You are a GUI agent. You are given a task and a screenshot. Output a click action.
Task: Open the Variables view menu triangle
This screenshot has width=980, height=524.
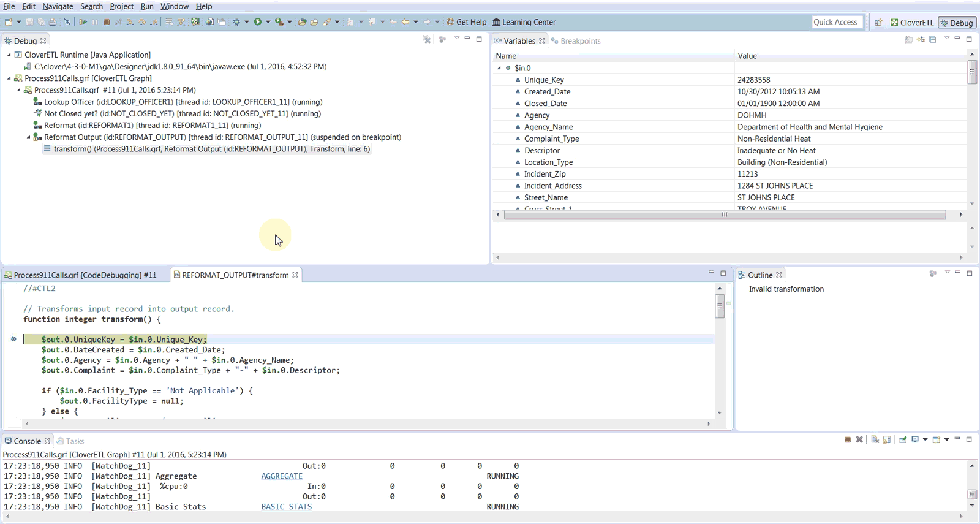[x=947, y=38]
